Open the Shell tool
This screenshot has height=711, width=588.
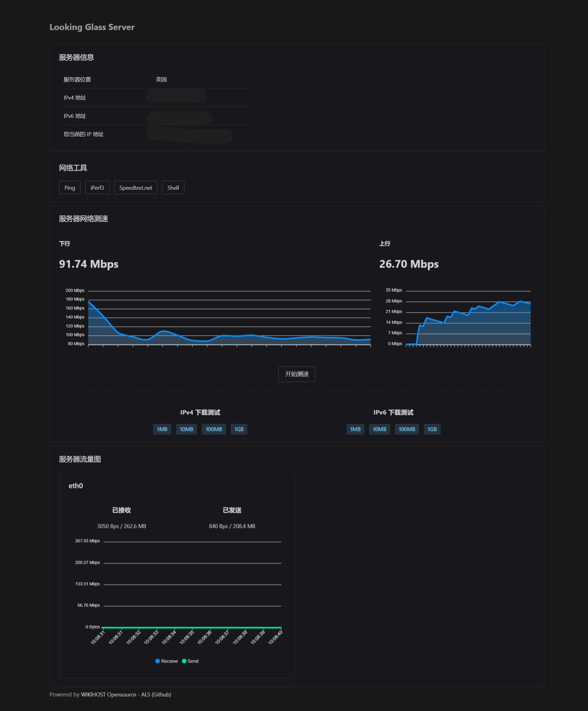173,188
